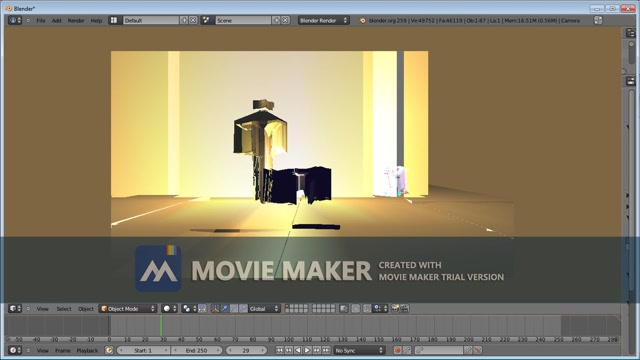Delete keyframes with crossed key icon
Screen dimensions: 640x360
[x=478, y=350]
